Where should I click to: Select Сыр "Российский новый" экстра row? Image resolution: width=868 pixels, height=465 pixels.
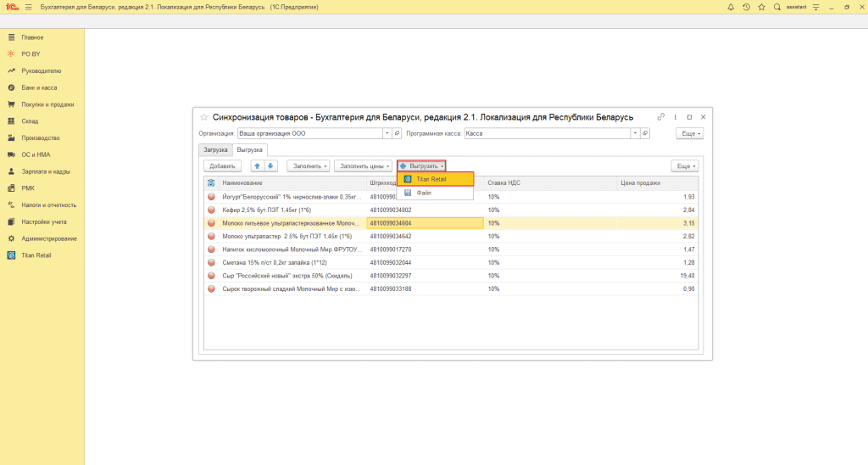click(287, 276)
